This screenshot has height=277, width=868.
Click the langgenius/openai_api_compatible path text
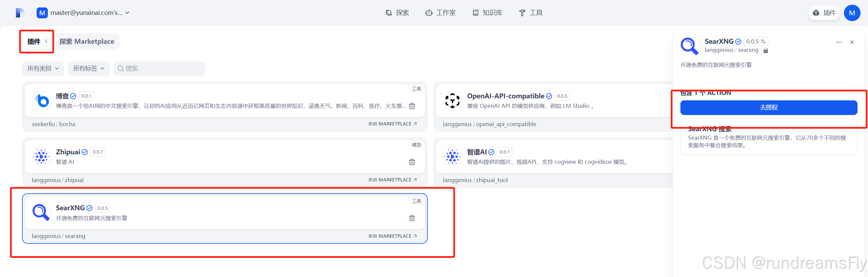click(489, 124)
